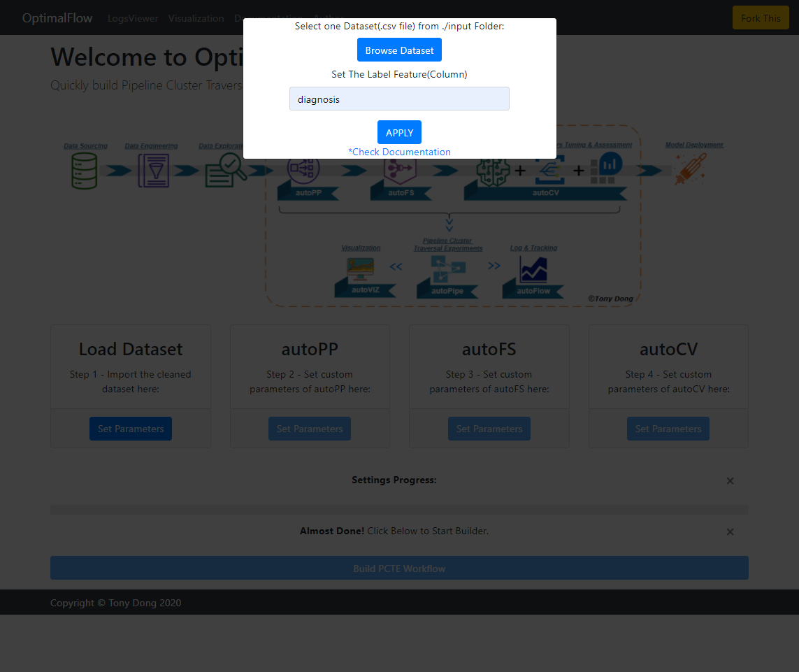Click the Browse Dataset button

click(399, 50)
